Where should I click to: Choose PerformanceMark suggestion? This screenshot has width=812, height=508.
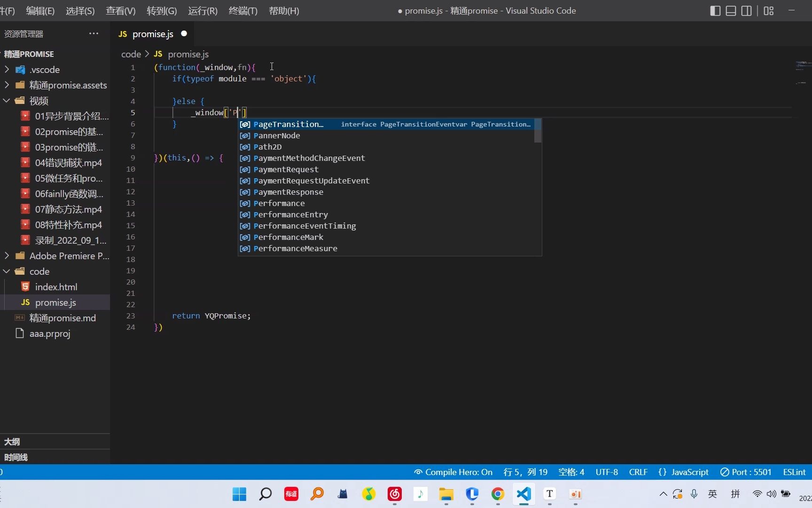click(x=386, y=237)
